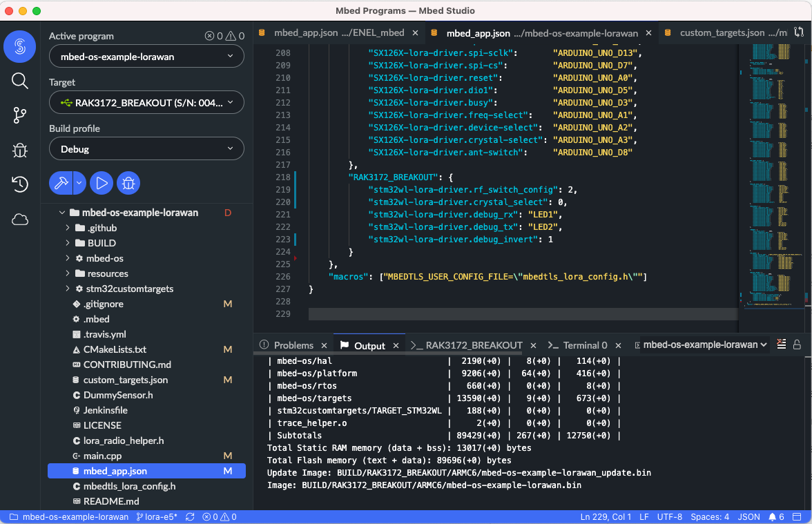The image size is (812, 524).
Task: Open the Target RAK3172_BREAKOUT dropdown
Action: 146,102
